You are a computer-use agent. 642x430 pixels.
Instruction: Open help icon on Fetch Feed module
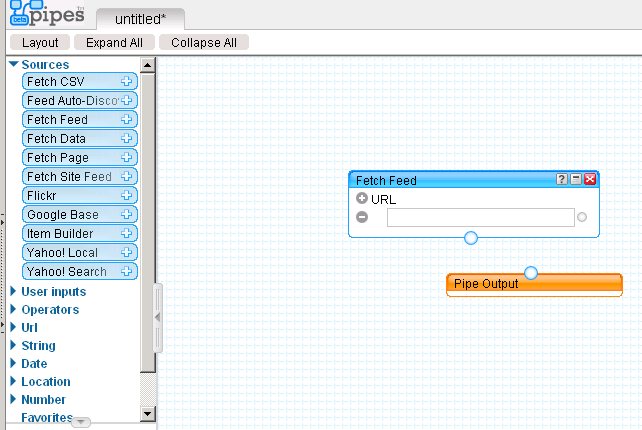click(562, 180)
